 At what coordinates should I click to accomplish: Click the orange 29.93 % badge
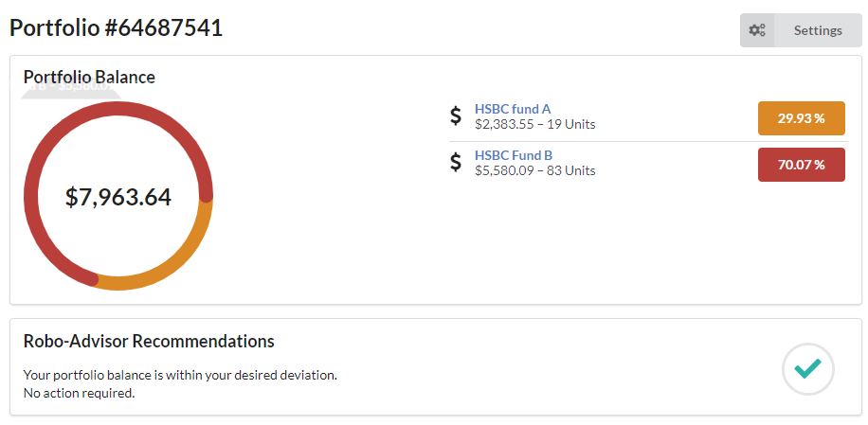pos(801,118)
